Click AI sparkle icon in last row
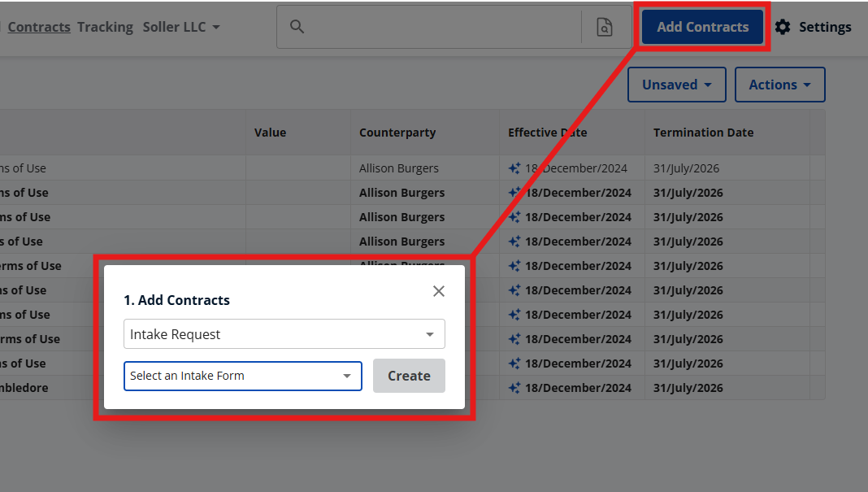The height and width of the screenshot is (492, 868). point(514,388)
